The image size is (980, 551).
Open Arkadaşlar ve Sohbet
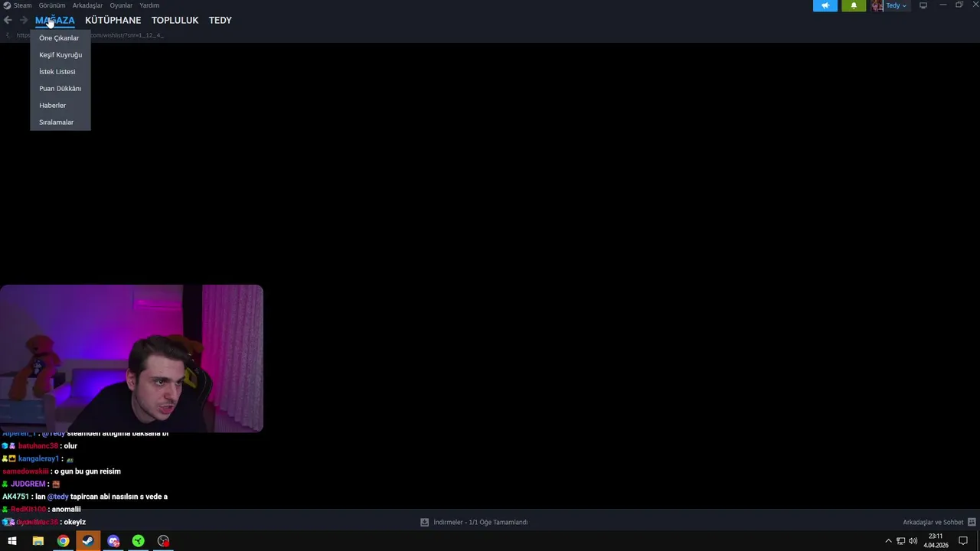click(933, 522)
